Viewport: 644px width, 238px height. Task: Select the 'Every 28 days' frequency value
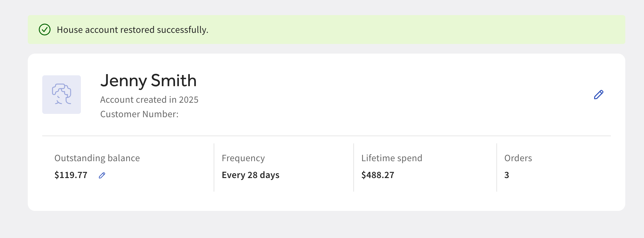click(x=250, y=175)
